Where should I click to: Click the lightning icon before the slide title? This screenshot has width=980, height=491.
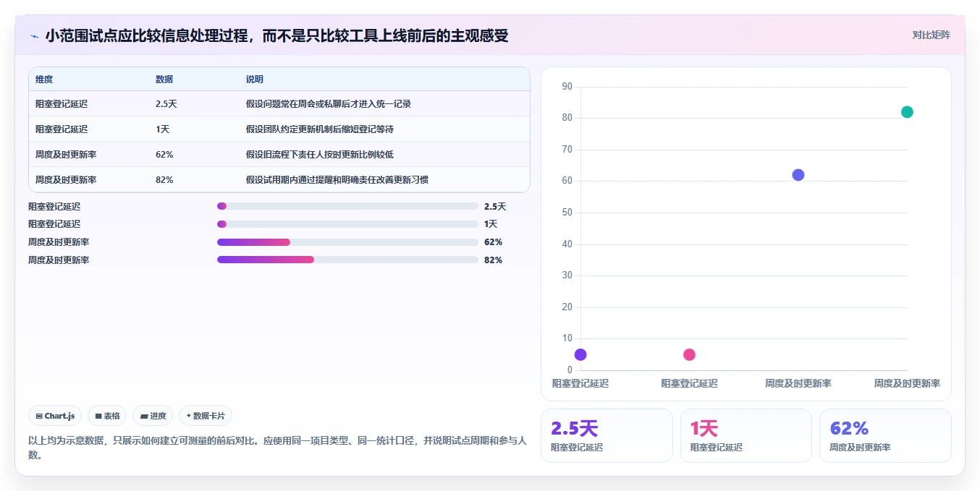[34, 35]
